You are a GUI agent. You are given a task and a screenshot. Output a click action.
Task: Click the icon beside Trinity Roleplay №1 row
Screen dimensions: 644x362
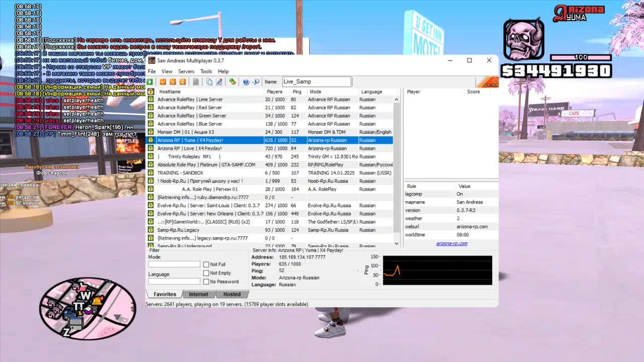pyautogui.click(x=150, y=156)
